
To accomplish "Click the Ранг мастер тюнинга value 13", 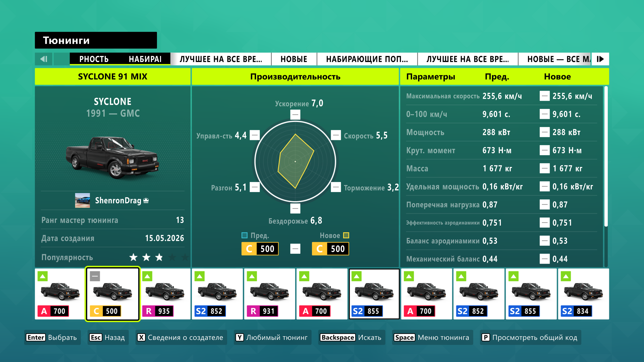I will [180, 220].
